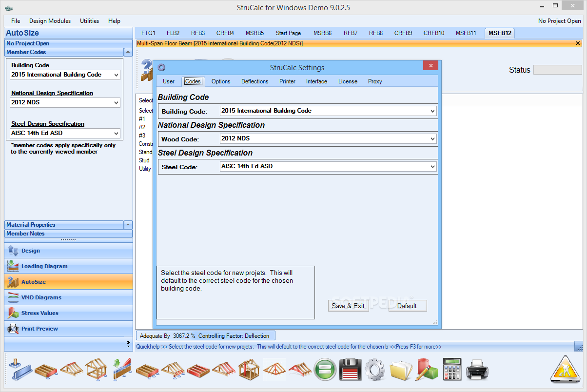Open the sidebar Steel Design Specification combo box
The image size is (587, 392).
pos(65,133)
